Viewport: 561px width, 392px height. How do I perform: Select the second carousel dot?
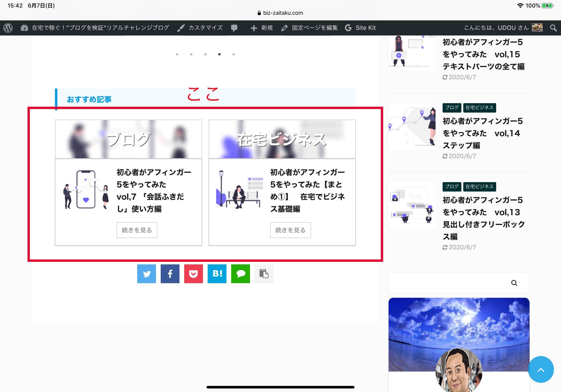(191, 54)
